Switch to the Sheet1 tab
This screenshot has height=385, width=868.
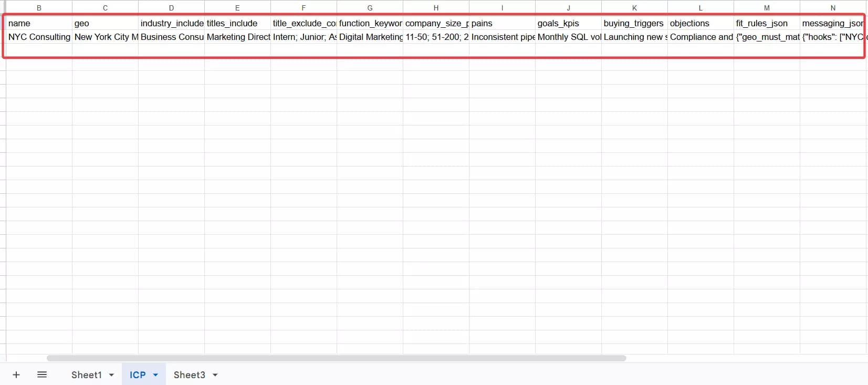coord(86,374)
